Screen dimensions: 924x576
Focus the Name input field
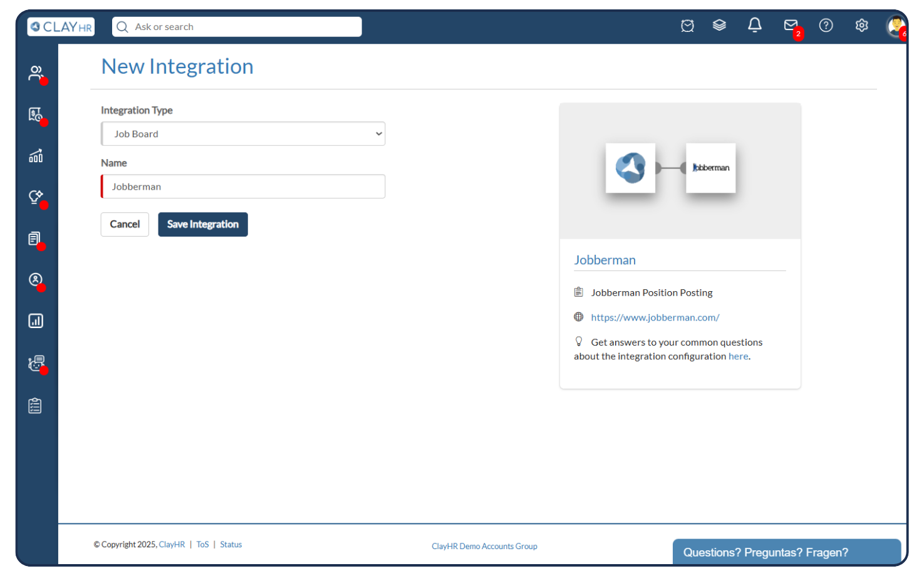point(243,187)
